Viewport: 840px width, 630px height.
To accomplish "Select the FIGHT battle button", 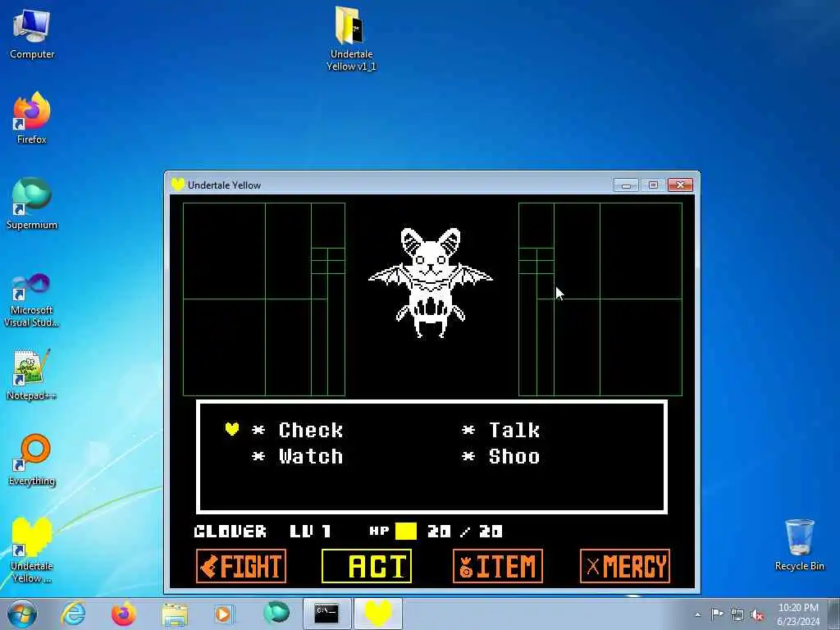I will pyautogui.click(x=241, y=566).
